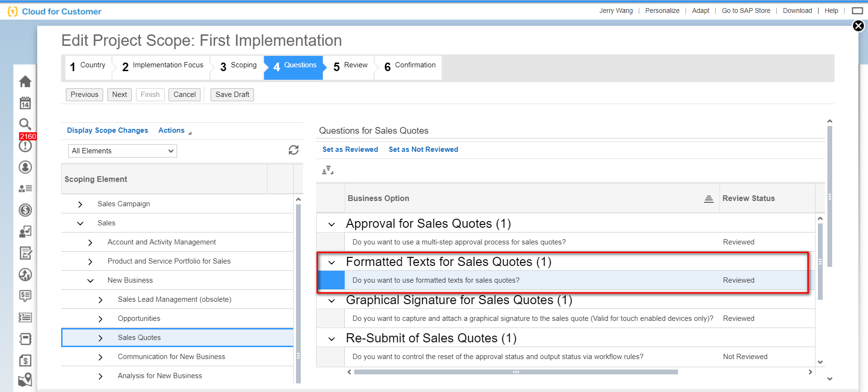
Task: Open the person with arrows sidebar icon
Action: pyautogui.click(x=25, y=232)
